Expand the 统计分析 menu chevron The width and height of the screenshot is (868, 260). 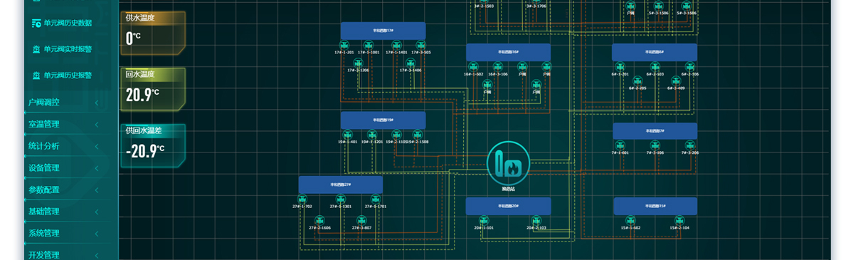pos(97,146)
